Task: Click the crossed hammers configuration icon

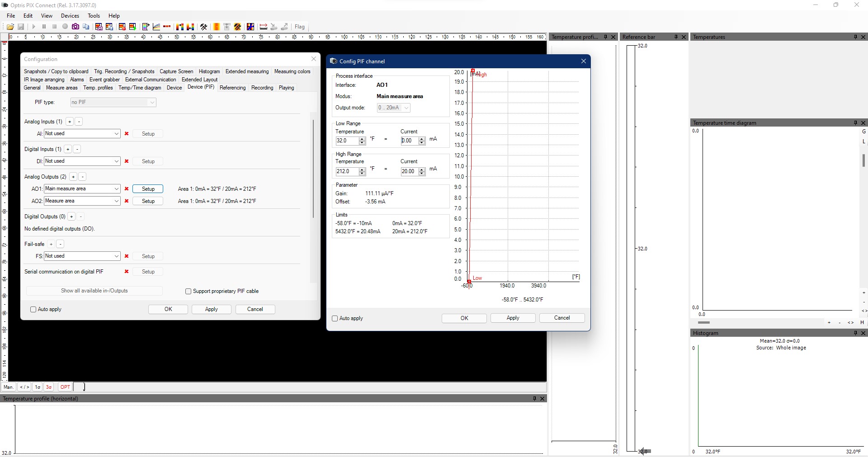Action: pyautogui.click(x=204, y=27)
